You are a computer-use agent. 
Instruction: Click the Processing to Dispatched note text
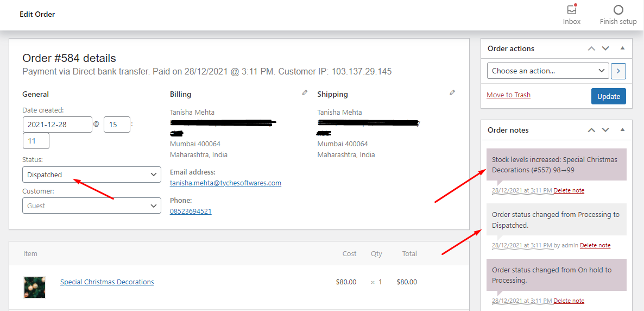pyautogui.click(x=555, y=220)
